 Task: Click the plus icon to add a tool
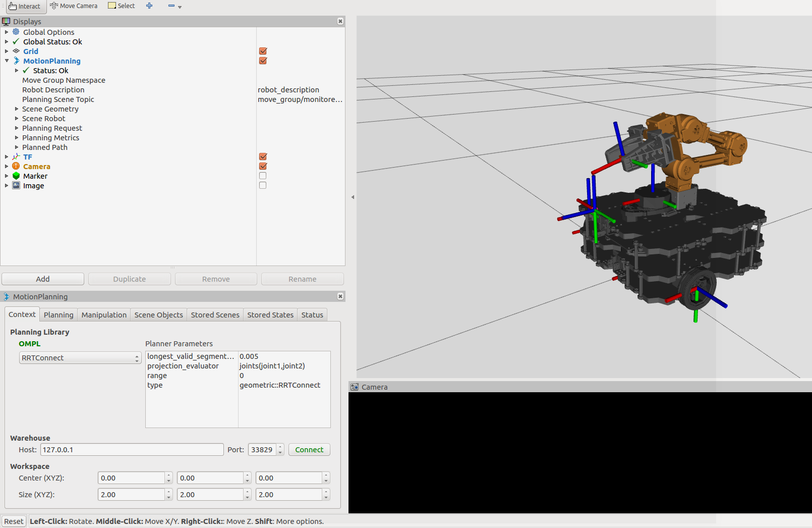point(149,6)
